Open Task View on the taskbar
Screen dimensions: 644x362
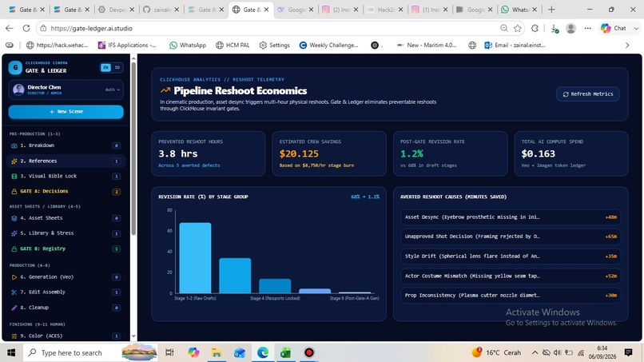click(x=169, y=352)
